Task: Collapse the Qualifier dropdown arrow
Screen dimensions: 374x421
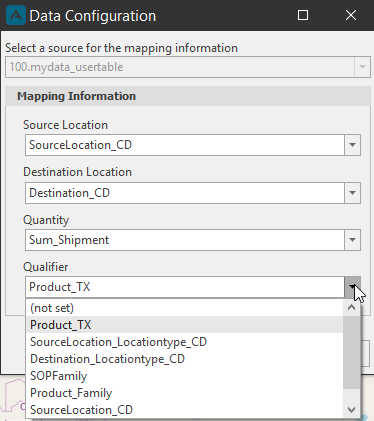Action: coord(352,287)
